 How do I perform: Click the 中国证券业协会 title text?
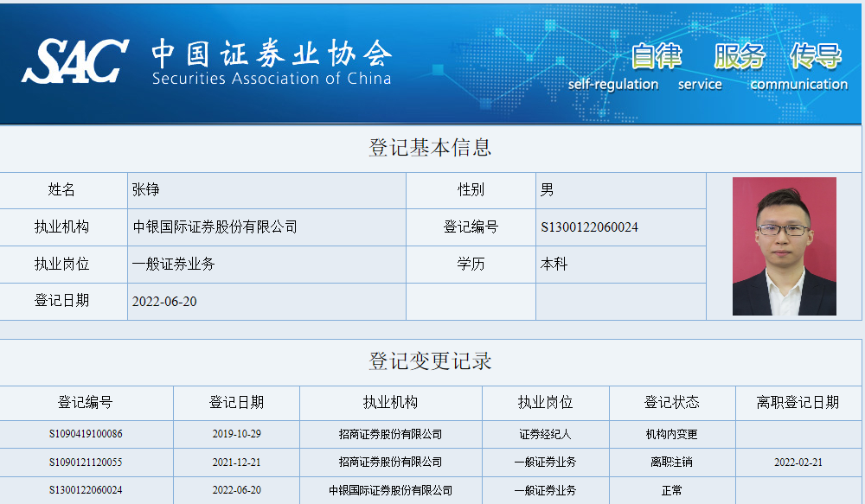272,54
